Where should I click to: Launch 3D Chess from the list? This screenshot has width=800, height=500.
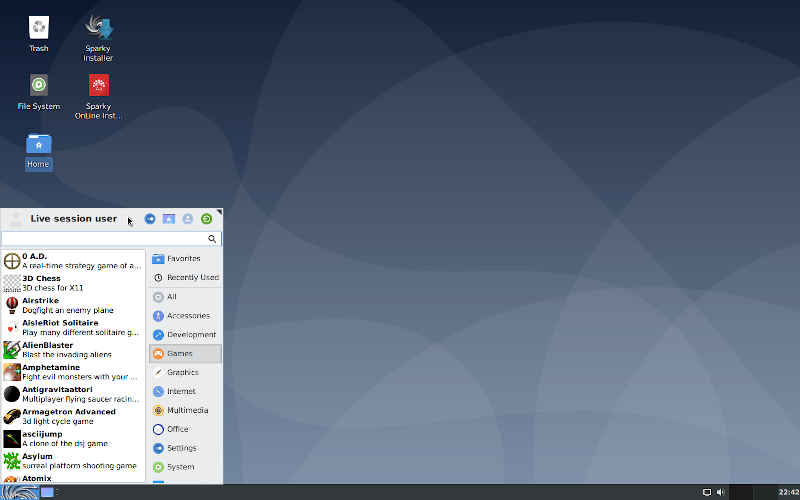[x=73, y=283]
